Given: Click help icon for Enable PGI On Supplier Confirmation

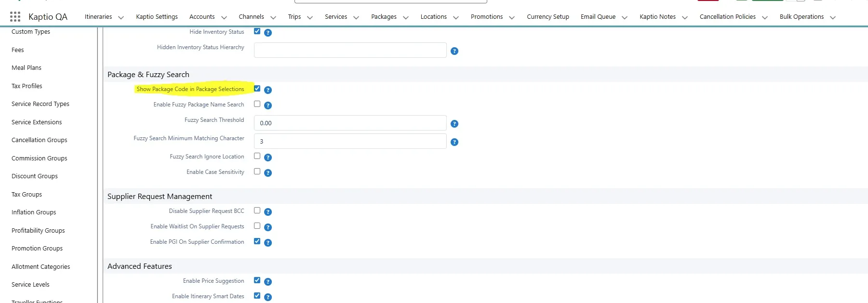Looking at the screenshot, I should coord(268,243).
